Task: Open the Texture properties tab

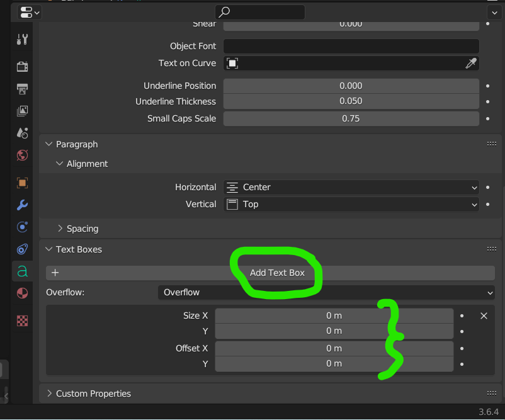Action: 22,321
